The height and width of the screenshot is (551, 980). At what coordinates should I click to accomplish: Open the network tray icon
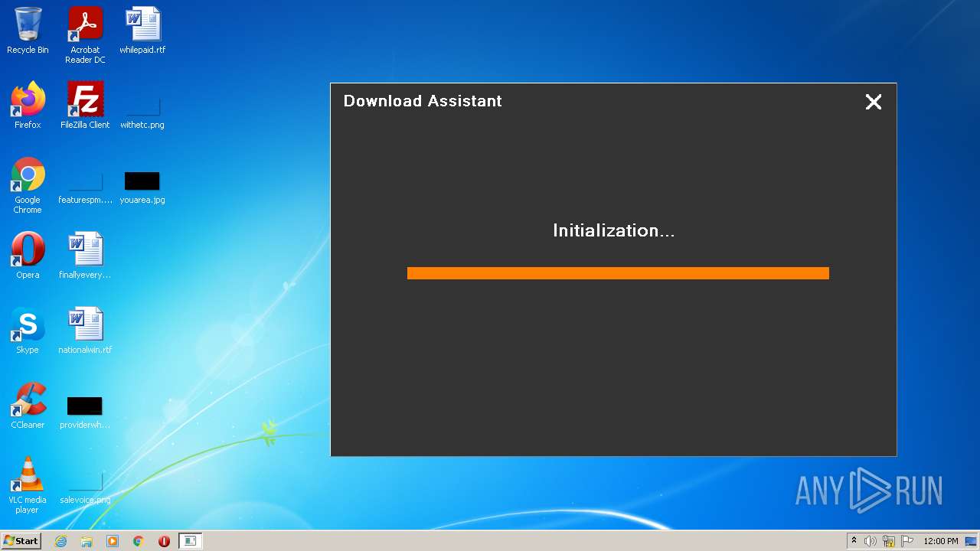tap(889, 541)
